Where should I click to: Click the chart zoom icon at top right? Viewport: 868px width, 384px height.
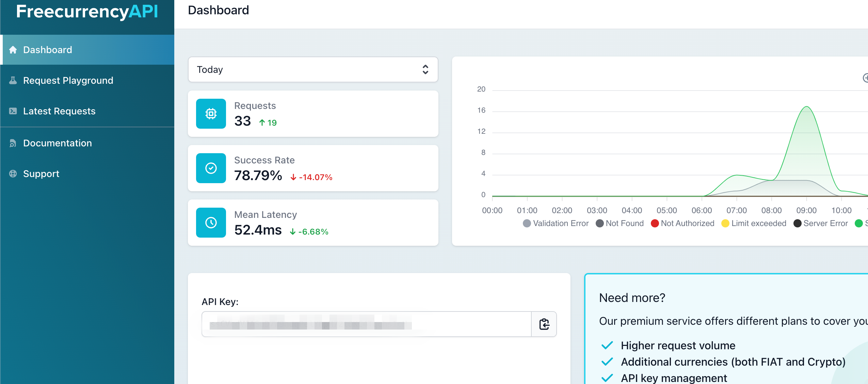tap(865, 78)
